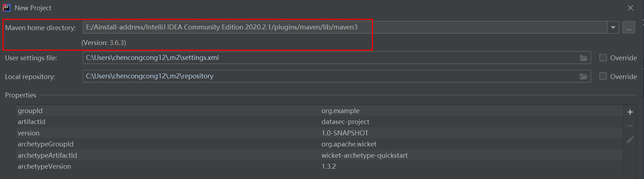Enable Override for Local repository

pos(603,76)
